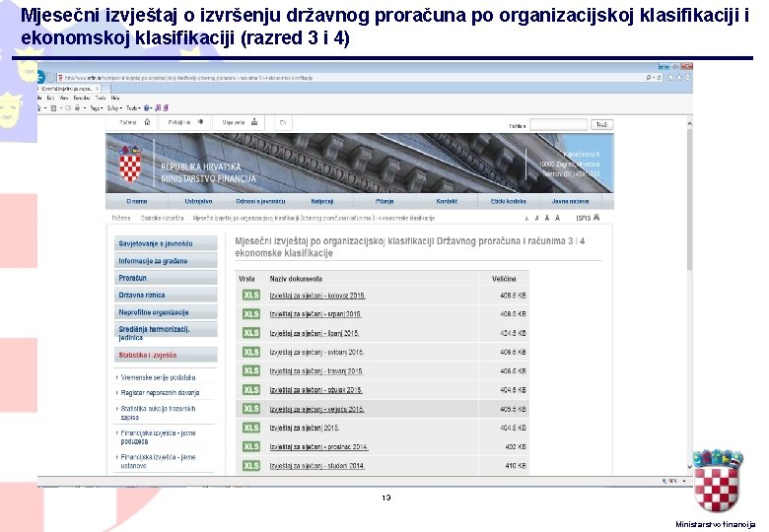Click XLS icon for ožujak 2015 report
This screenshot has height=532, width=769.
pyautogui.click(x=251, y=390)
